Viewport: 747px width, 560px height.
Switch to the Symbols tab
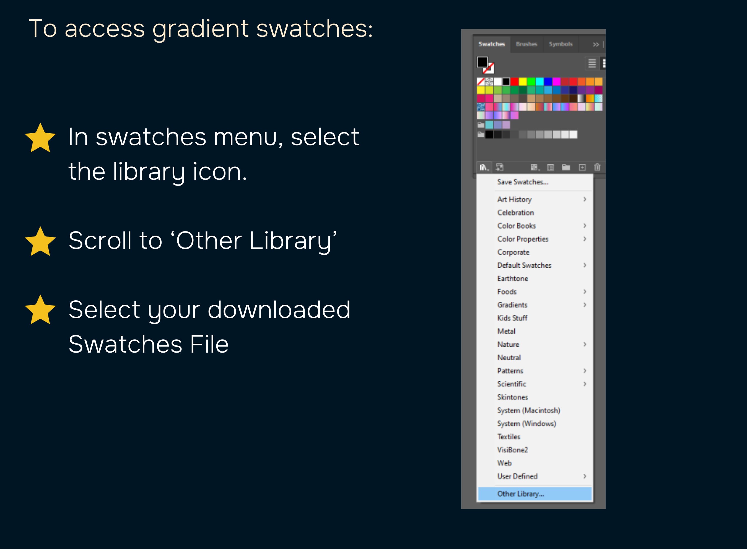560,44
